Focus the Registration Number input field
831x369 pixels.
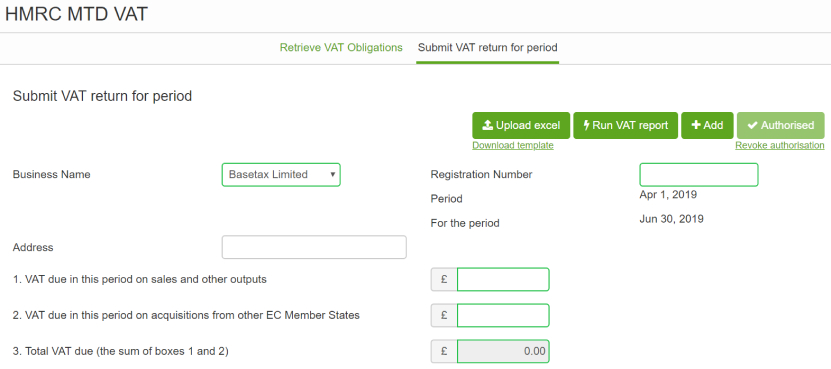tap(699, 174)
